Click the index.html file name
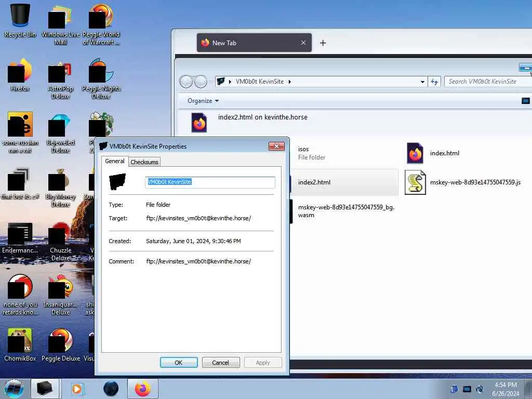 [445, 153]
